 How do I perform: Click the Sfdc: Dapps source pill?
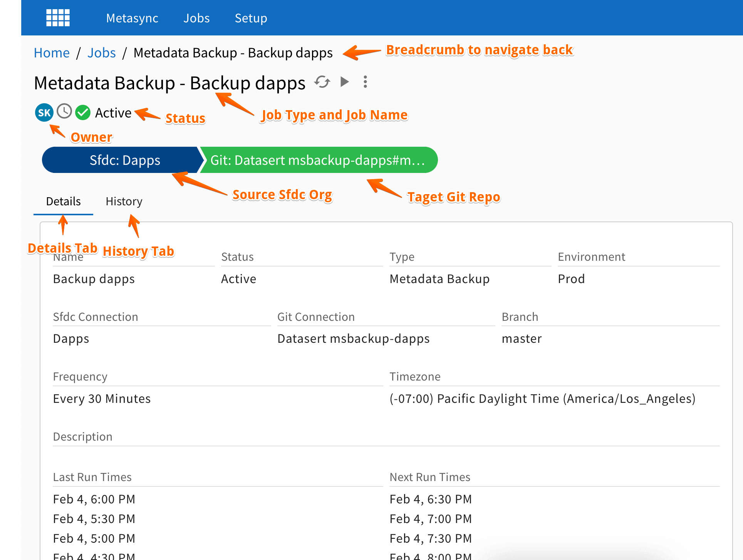pyautogui.click(x=122, y=160)
